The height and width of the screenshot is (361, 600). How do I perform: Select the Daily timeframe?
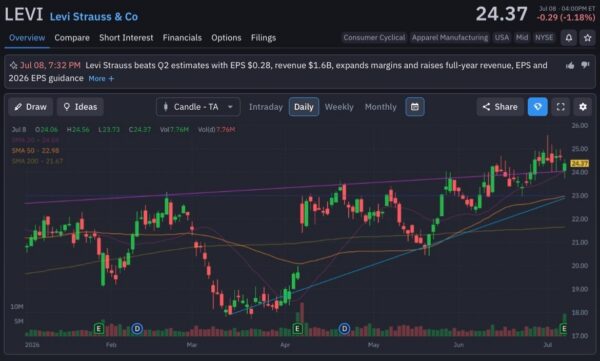[304, 107]
